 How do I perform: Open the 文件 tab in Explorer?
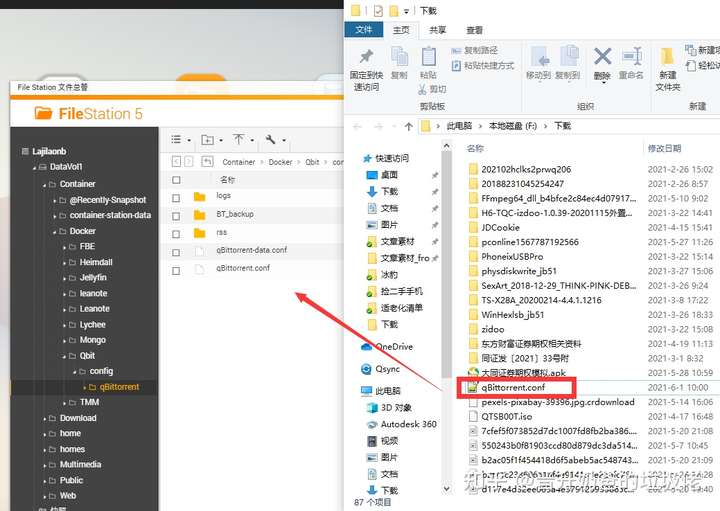364,30
